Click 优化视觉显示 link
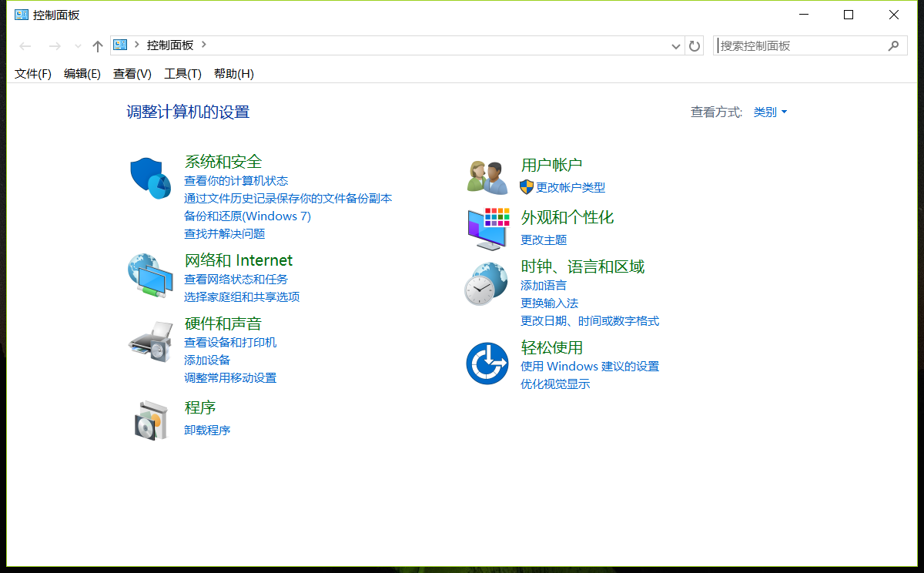This screenshot has width=924, height=573. tap(555, 384)
